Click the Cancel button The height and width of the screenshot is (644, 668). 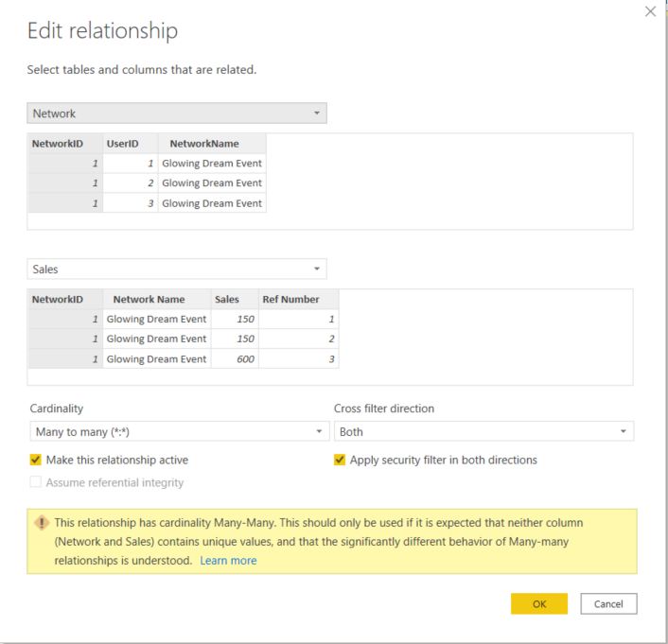click(x=608, y=604)
